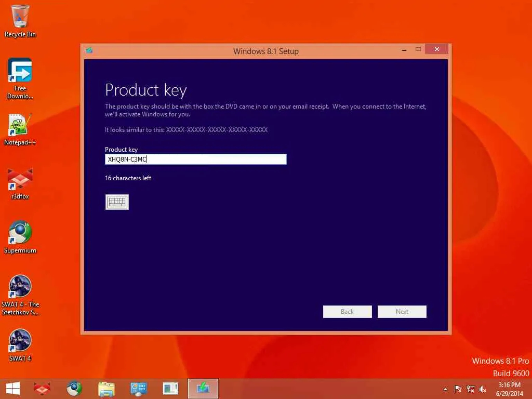Click the Product key input field
Screen dimensions: 532x399
coord(196,159)
